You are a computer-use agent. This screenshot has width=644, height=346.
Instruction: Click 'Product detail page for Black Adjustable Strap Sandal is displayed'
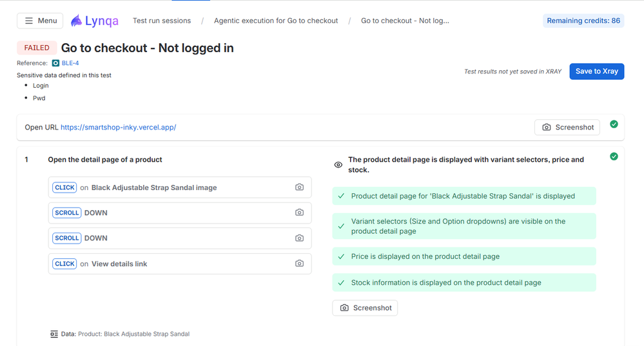(x=464, y=196)
